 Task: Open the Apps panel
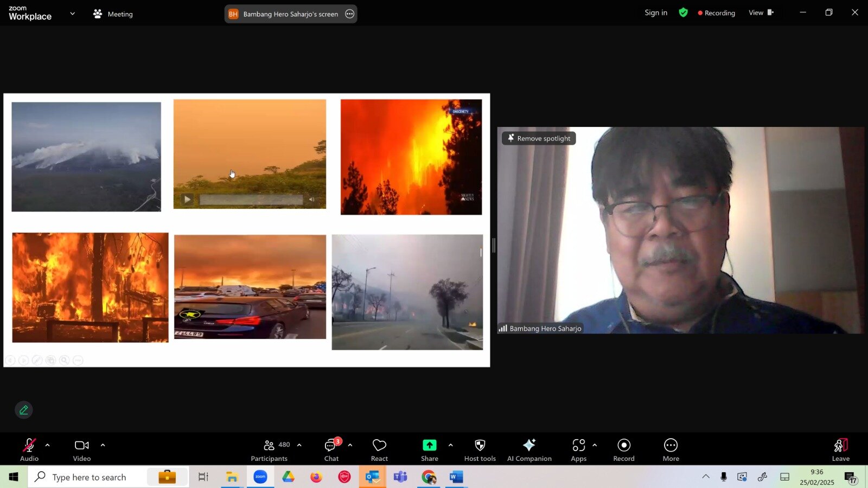point(578,450)
